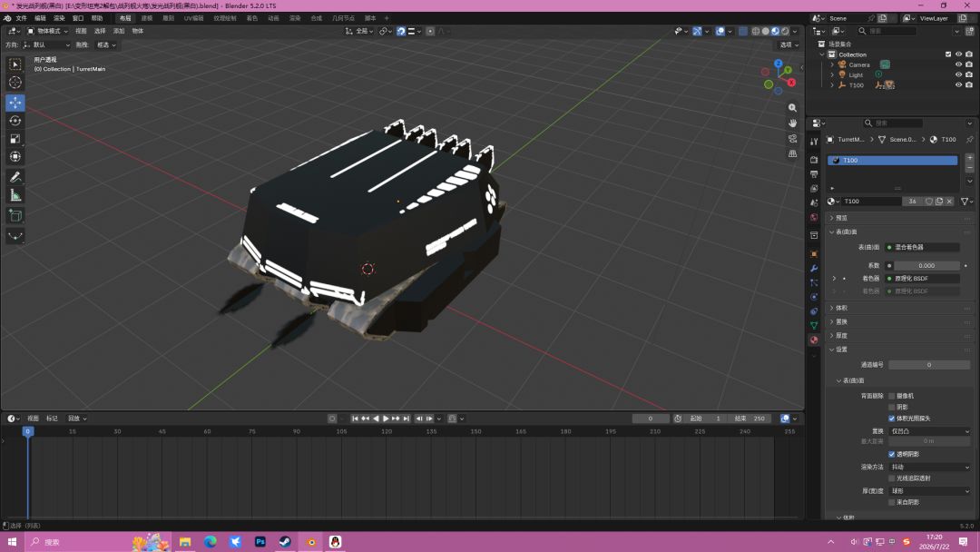The height and width of the screenshot is (552, 980).
Task: Click the play animation button
Action: pos(386,419)
